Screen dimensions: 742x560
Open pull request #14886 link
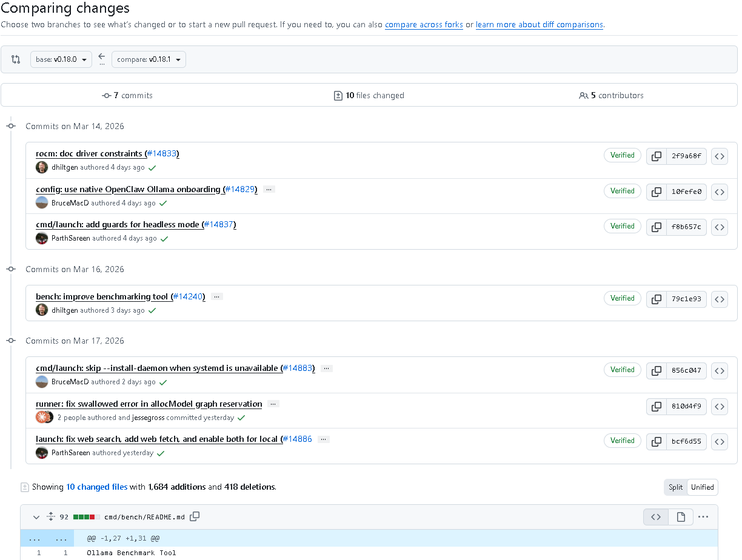pyautogui.click(x=297, y=439)
